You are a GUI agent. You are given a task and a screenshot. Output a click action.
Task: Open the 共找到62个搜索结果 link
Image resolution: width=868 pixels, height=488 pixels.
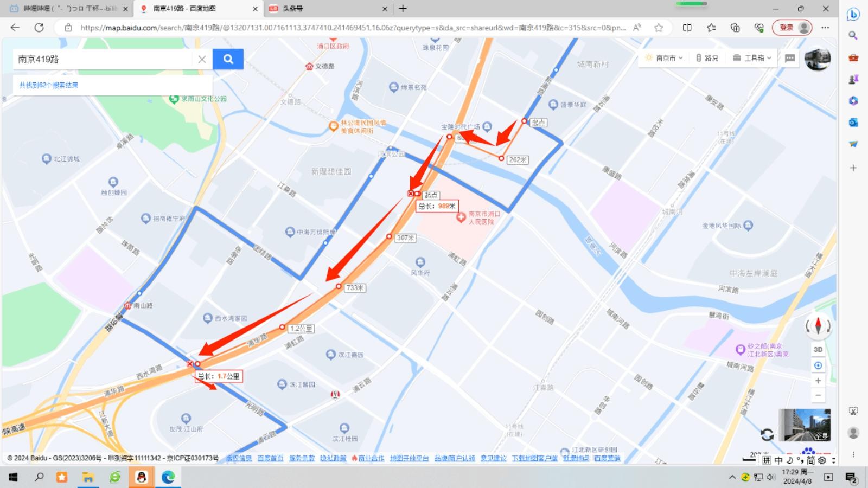pos(49,85)
